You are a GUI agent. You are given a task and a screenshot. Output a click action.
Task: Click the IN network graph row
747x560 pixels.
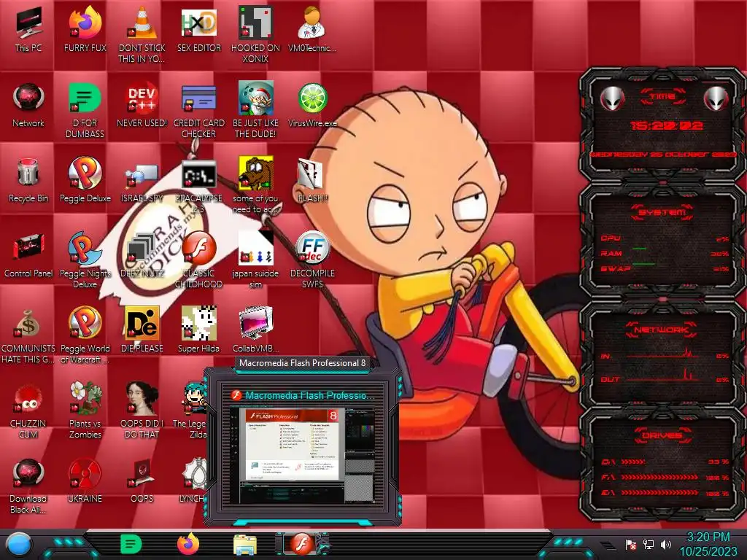pos(664,355)
